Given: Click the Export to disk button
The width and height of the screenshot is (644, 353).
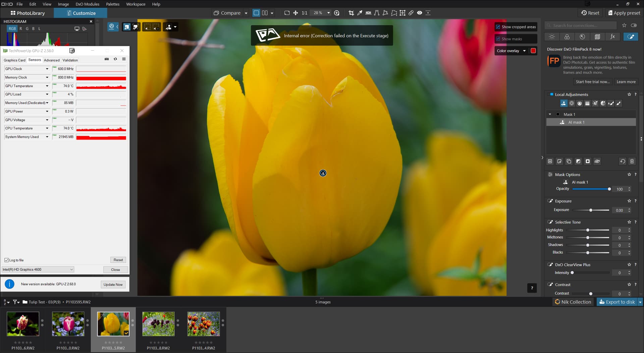Looking at the screenshot, I should [617, 302].
